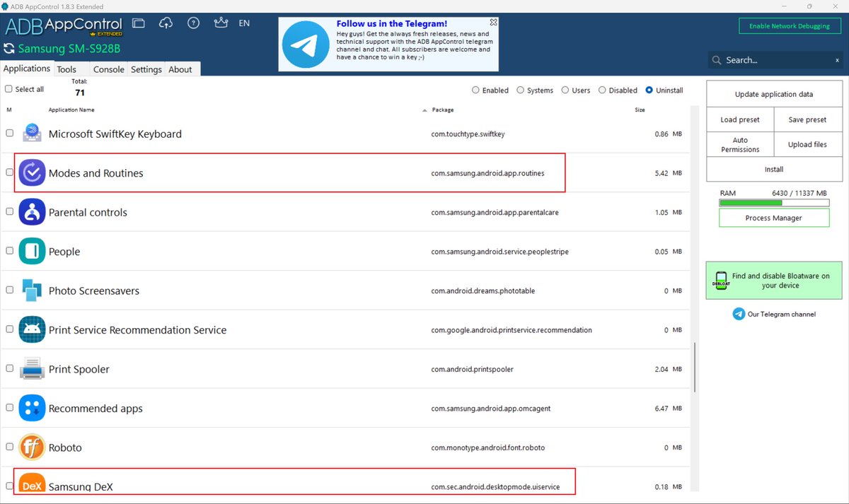The height and width of the screenshot is (504, 849).
Task: Click the Debloat phone icon
Action: 721,281
